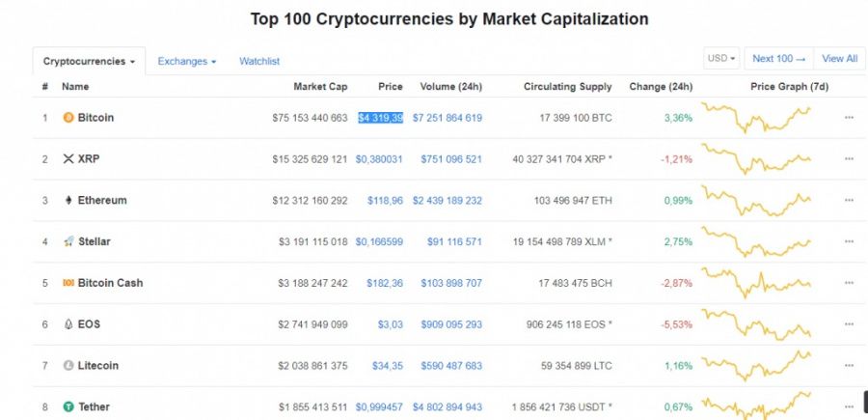
Task: Click the green Tether logo icon
Action: [68, 406]
